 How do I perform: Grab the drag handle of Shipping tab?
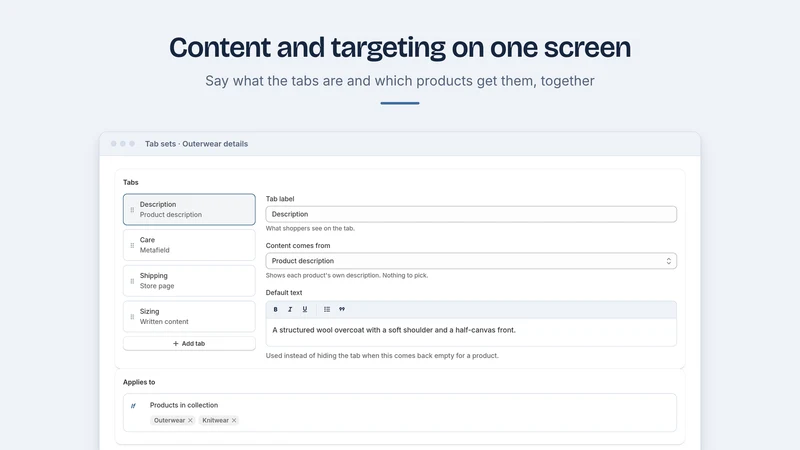click(132, 281)
